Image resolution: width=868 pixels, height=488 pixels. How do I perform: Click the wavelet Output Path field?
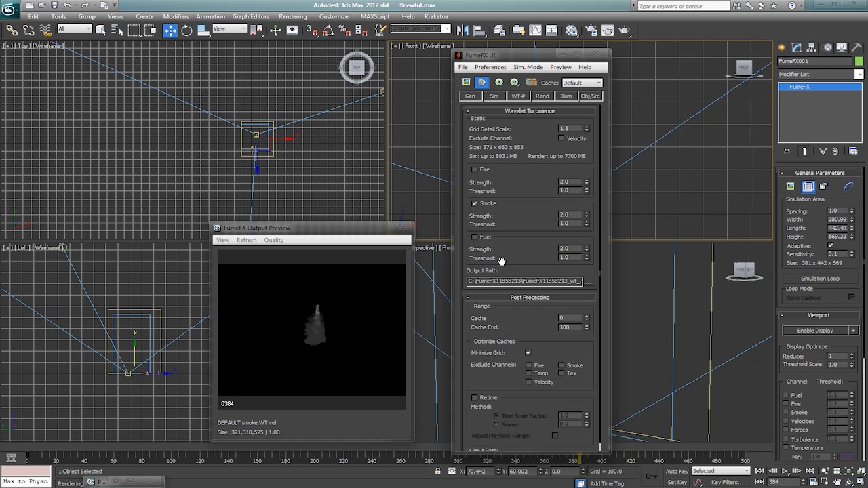[x=524, y=281]
